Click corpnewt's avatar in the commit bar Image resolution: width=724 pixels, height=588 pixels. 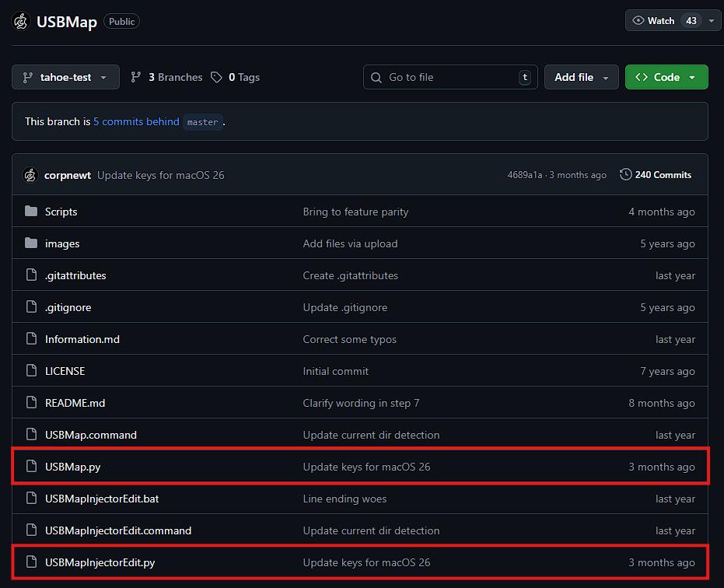[30, 175]
